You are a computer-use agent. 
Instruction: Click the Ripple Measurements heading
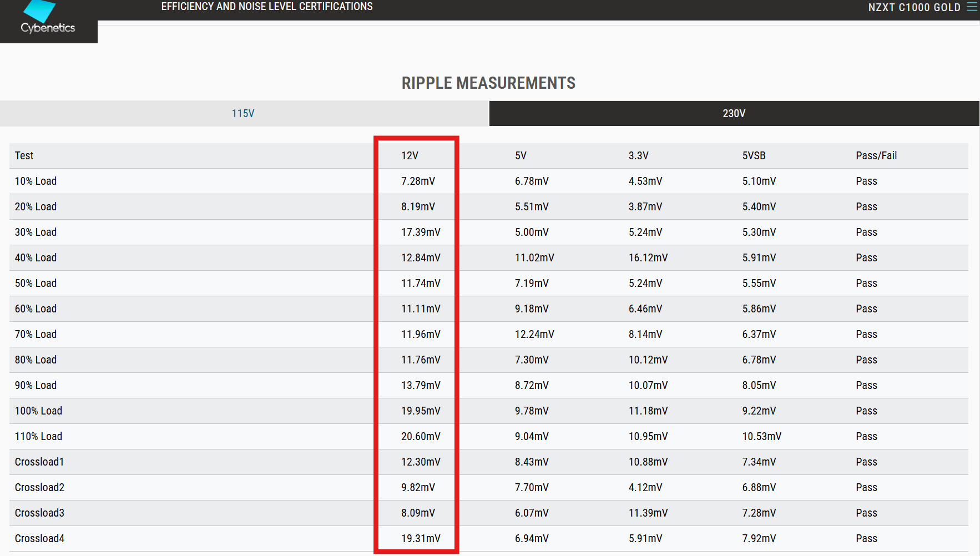coord(488,83)
